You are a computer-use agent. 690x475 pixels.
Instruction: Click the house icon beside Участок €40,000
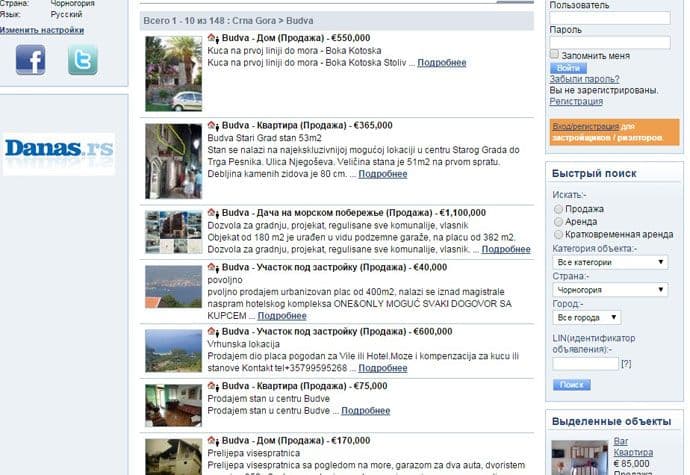pos(213,268)
